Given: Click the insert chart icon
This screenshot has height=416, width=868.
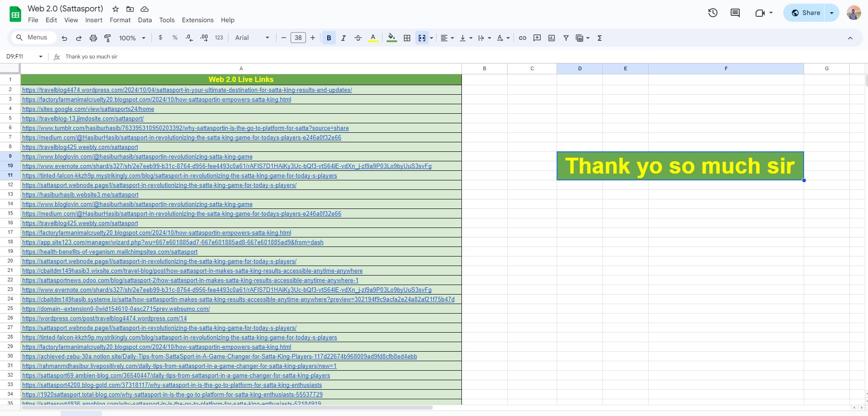Looking at the screenshot, I should click(551, 38).
